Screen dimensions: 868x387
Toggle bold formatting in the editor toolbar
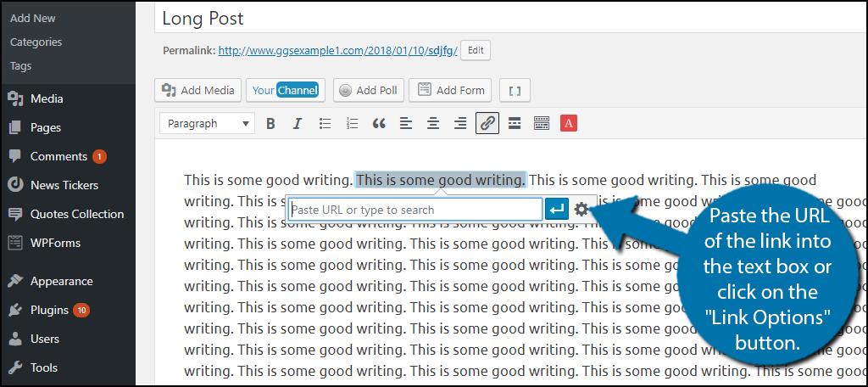[x=270, y=124]
